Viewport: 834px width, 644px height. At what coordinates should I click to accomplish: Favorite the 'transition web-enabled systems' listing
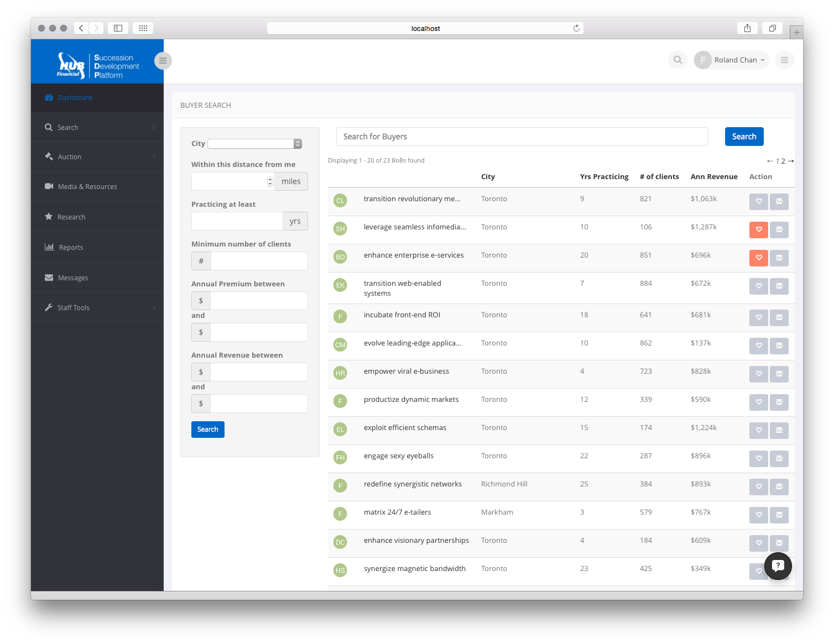point(759,286)
